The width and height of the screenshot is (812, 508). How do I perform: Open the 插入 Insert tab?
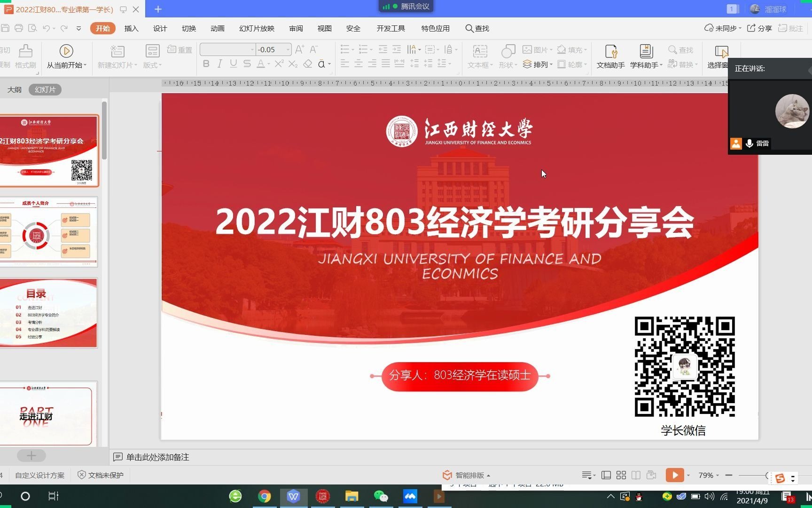131,28
